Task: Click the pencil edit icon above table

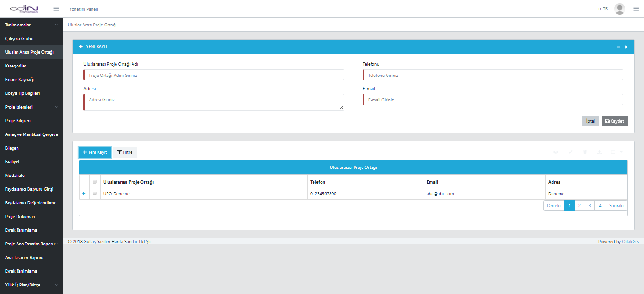Action: (x=570, y=152)
